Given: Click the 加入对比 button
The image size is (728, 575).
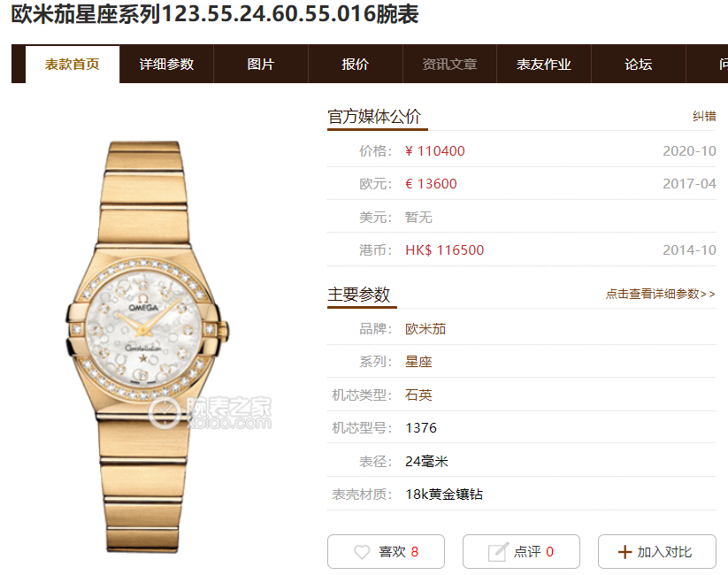Looking at the screenshot, I should [x=657, y=552].
